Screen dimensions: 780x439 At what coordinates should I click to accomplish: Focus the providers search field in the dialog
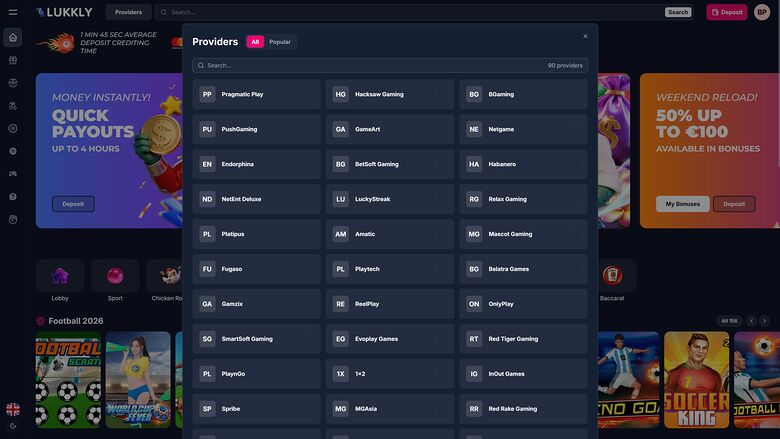click(x=390, y=65)
